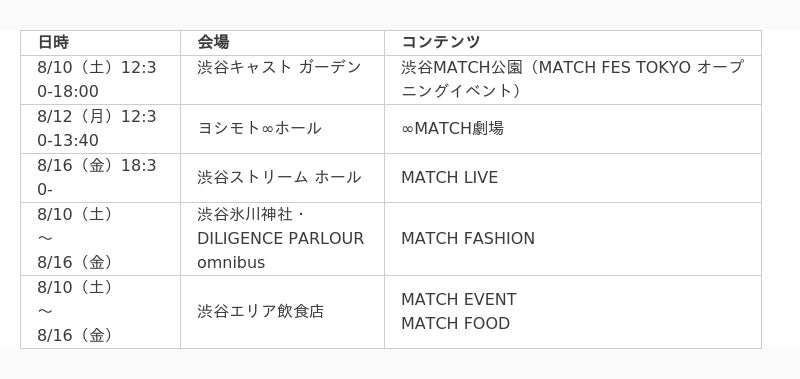800x379 pixels.
Task: Select the 8/16（金）18:30- date cell
Action: [x=101, y=178]
